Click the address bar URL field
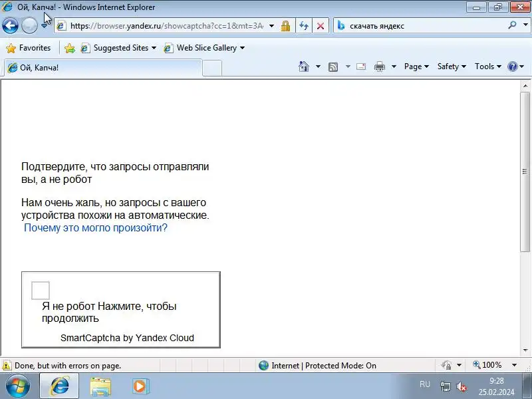 [x=167, y=26]
